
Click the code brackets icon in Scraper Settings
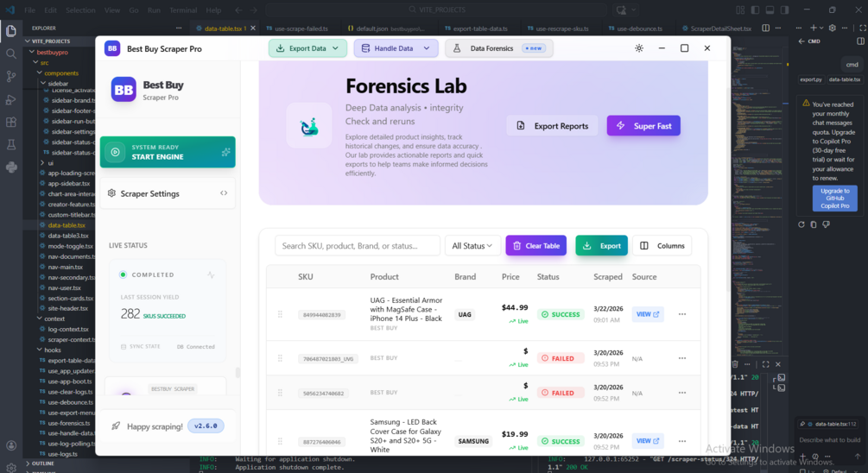[224, 193]
